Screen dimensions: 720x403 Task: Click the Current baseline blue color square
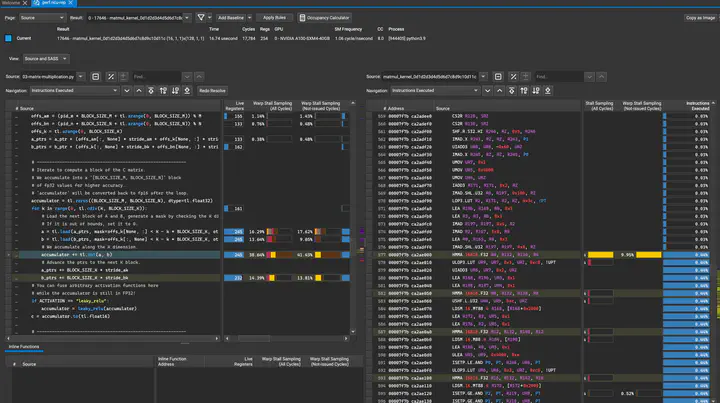[x=8, y=39]
